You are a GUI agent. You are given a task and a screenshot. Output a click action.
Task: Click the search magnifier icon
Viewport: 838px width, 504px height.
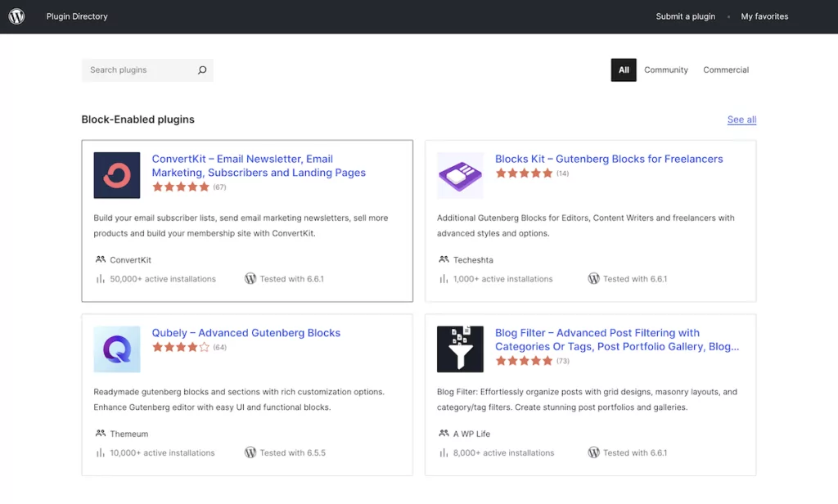pos(202,70)
